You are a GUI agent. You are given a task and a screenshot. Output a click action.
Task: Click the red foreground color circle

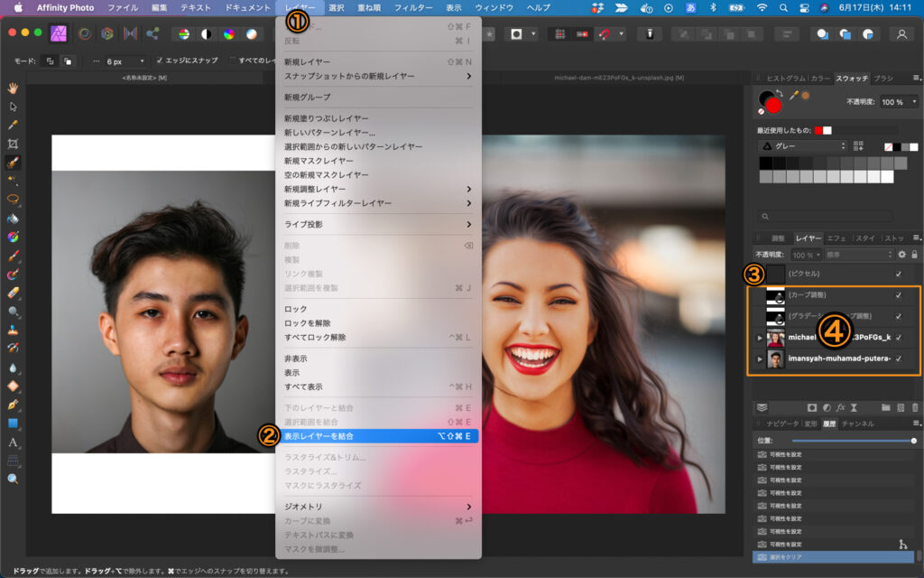(x=773, y=106)
